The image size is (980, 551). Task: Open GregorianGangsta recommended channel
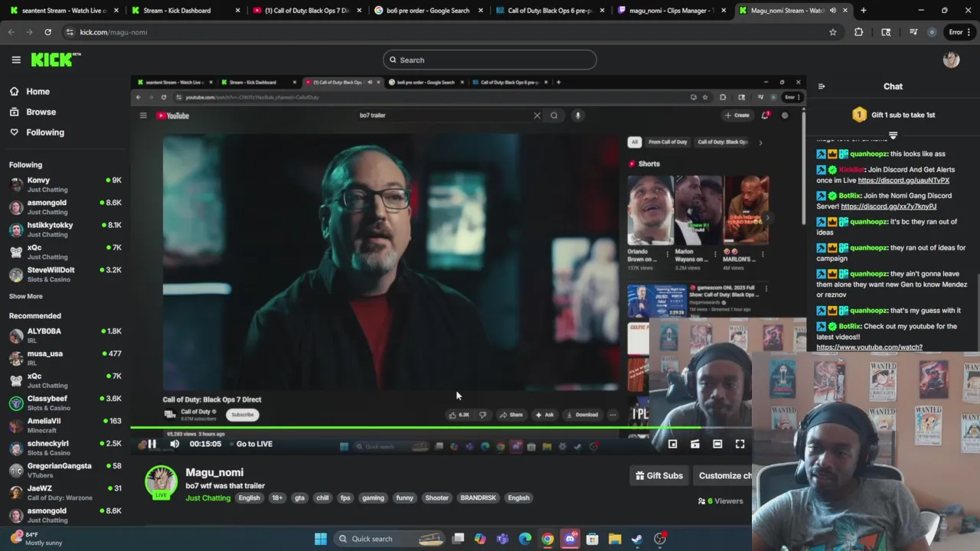click(x=65, y=471)
